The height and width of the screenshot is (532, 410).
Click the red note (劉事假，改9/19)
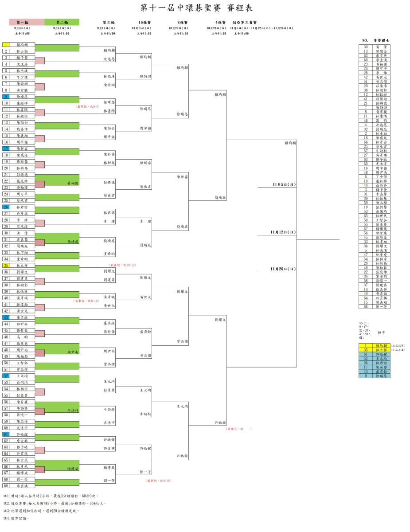pos(158,481)
